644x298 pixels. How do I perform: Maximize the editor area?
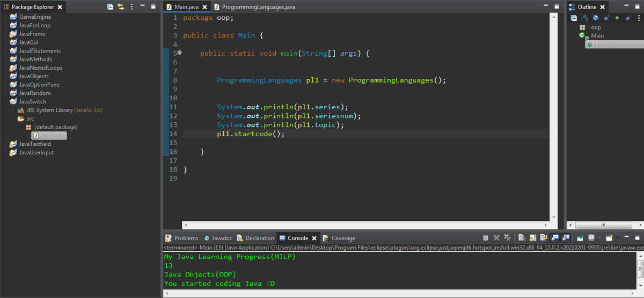[x=556, y=6]
